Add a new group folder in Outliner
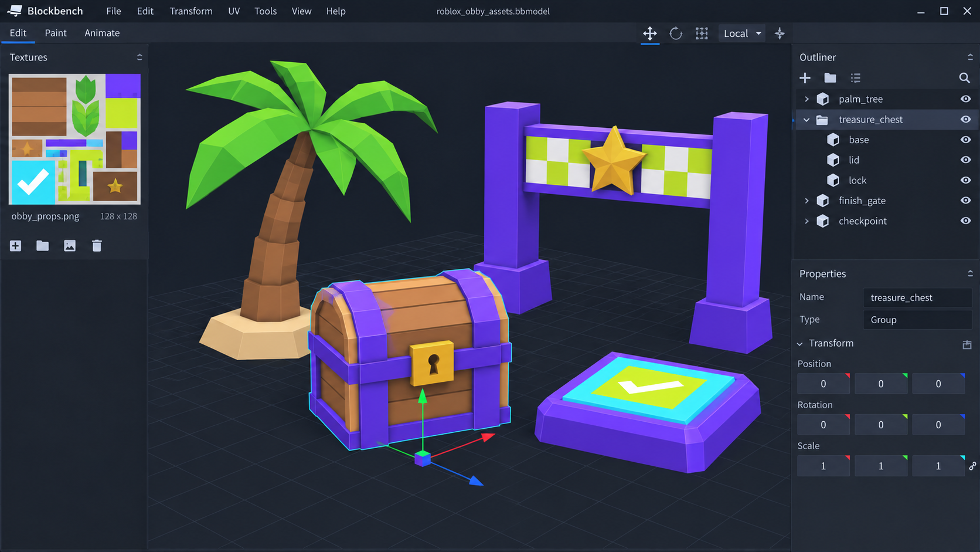980x552 pixels. tap(830, 77)
